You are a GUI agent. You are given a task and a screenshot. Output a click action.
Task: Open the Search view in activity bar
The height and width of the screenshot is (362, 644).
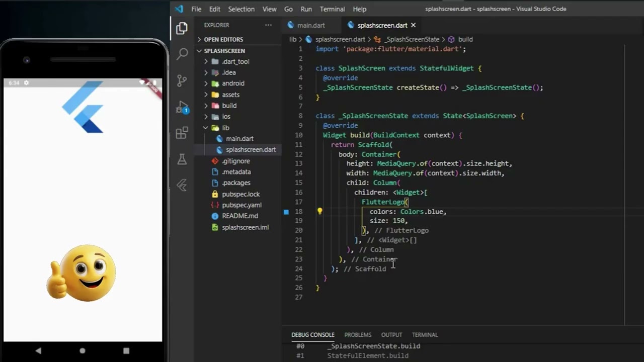[182, 54]
